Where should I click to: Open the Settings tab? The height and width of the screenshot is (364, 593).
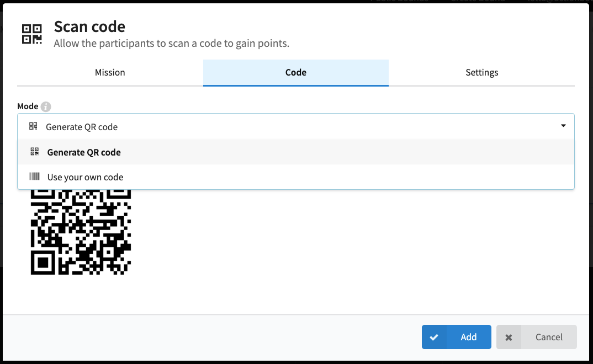click(482, 72)
